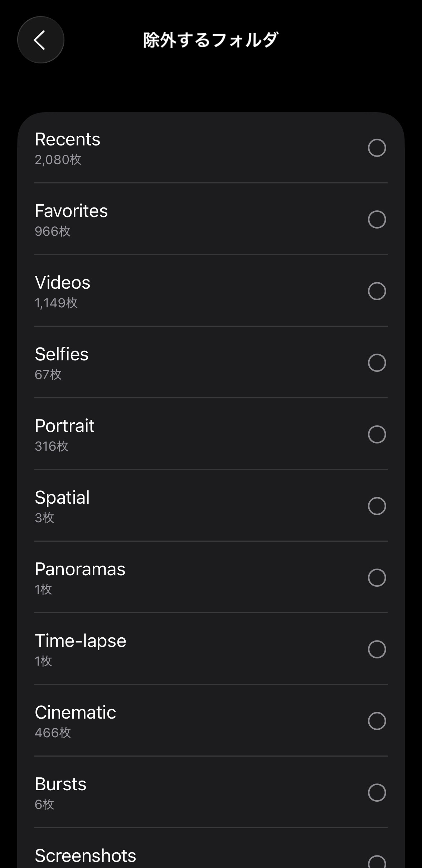Mark the Videos folder for exclusion
This screenshot has width=422, height=868.
coord(377,291)
